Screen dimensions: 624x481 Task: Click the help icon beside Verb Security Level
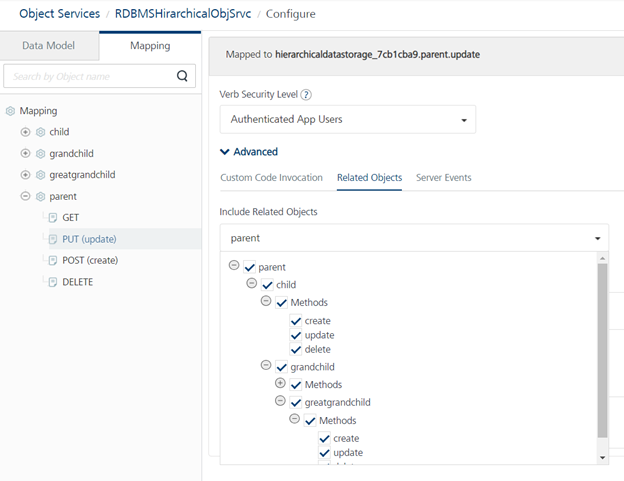pyautogui.click(x=306, y=95)
